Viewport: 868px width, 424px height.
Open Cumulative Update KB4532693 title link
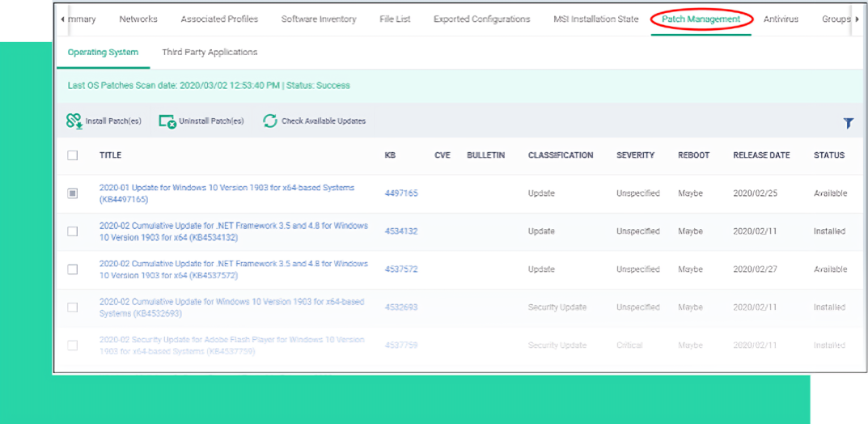pyautogui.click(x=232, y=307)
